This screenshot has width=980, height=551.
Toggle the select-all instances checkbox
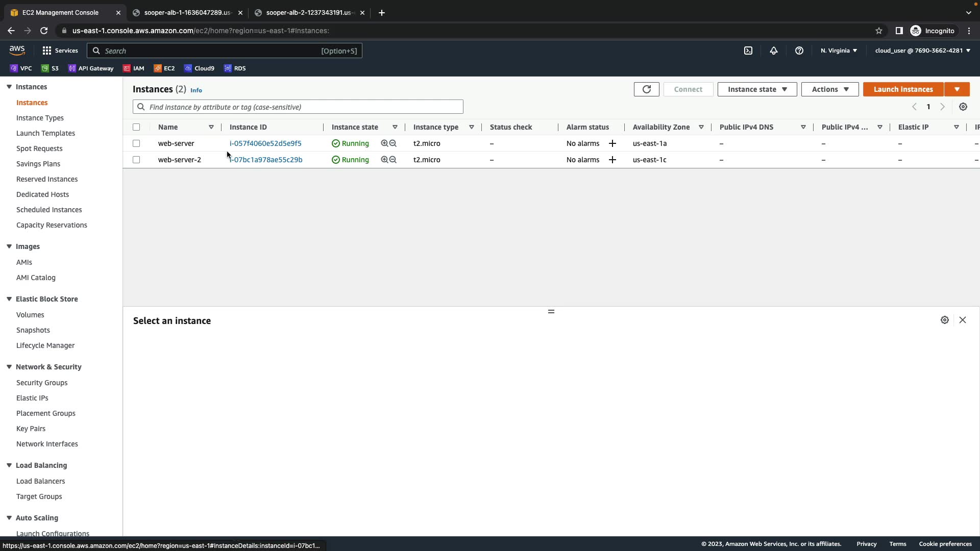pos(136,127)
